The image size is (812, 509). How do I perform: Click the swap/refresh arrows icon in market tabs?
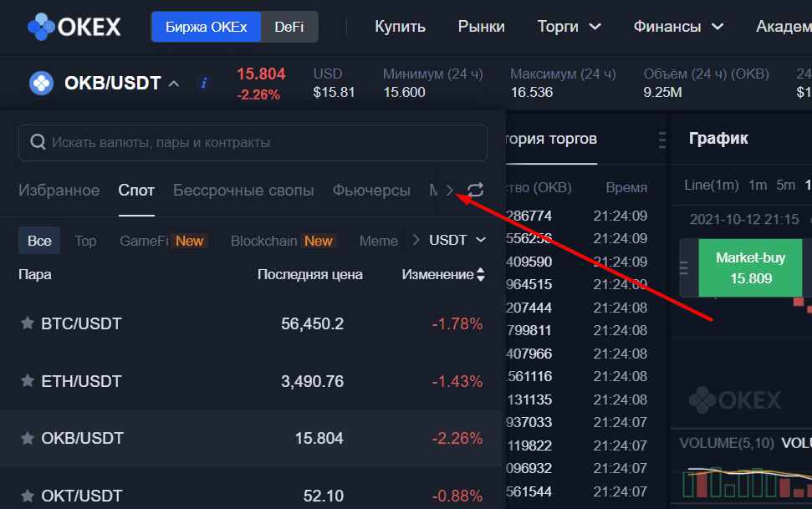(x=475, y=190)
